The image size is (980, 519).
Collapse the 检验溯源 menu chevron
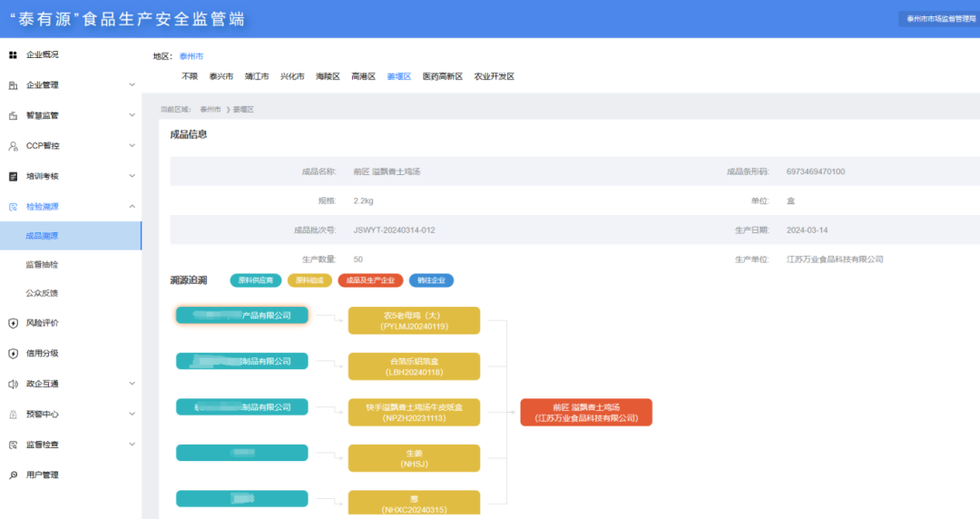pyautogui.click(x=132, y=207)
